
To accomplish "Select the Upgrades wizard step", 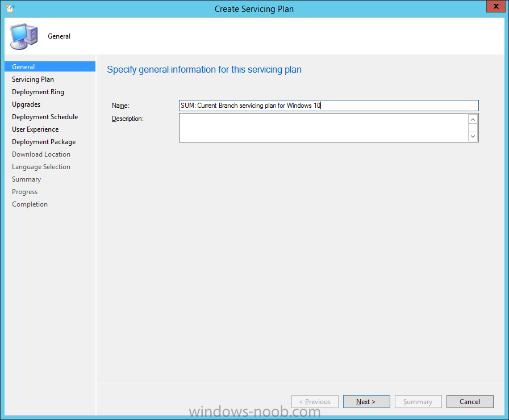I will tap(26, 104).
